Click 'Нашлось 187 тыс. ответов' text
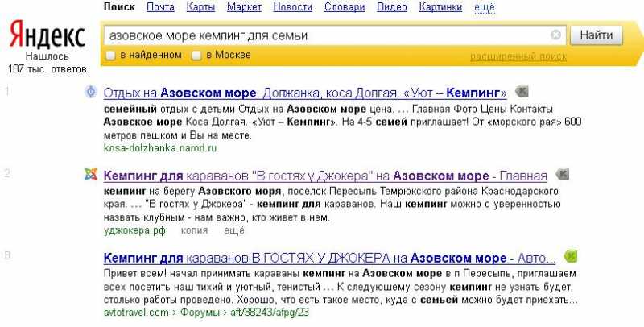 point(47,63)
